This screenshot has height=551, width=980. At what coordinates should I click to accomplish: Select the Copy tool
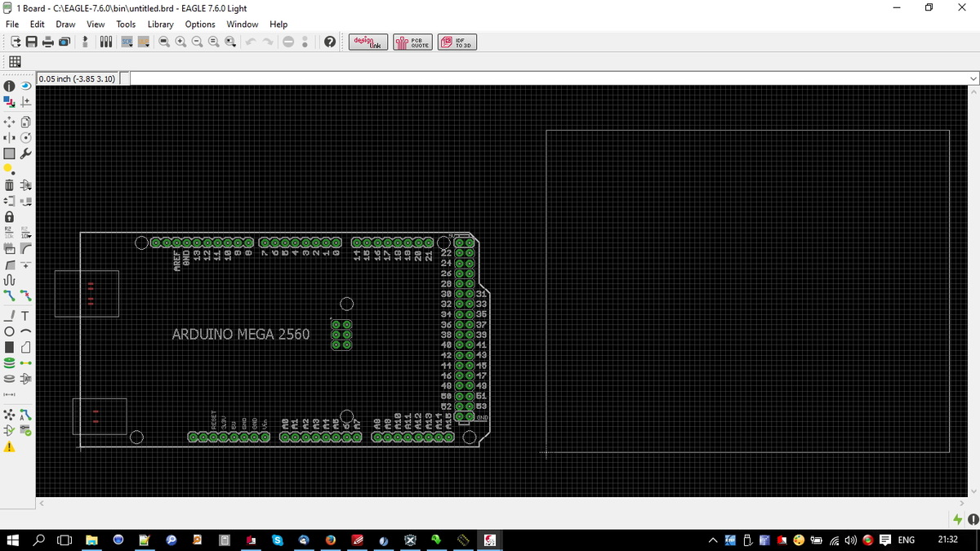click(x=25, y=121)
